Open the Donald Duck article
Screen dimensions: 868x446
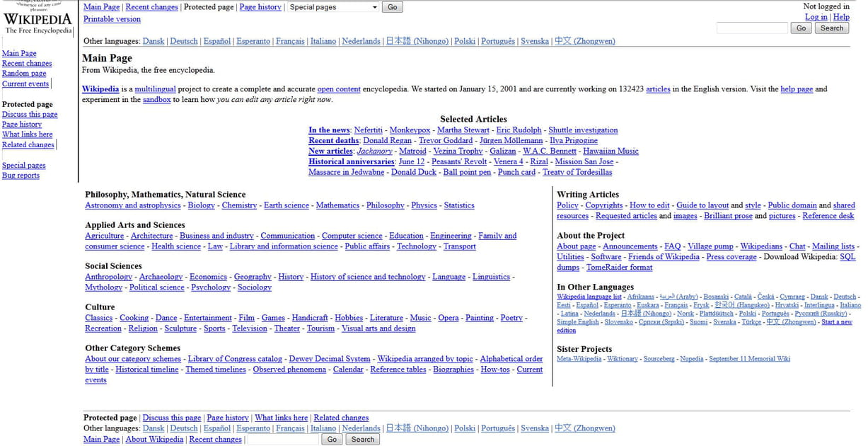pos(414,172)
